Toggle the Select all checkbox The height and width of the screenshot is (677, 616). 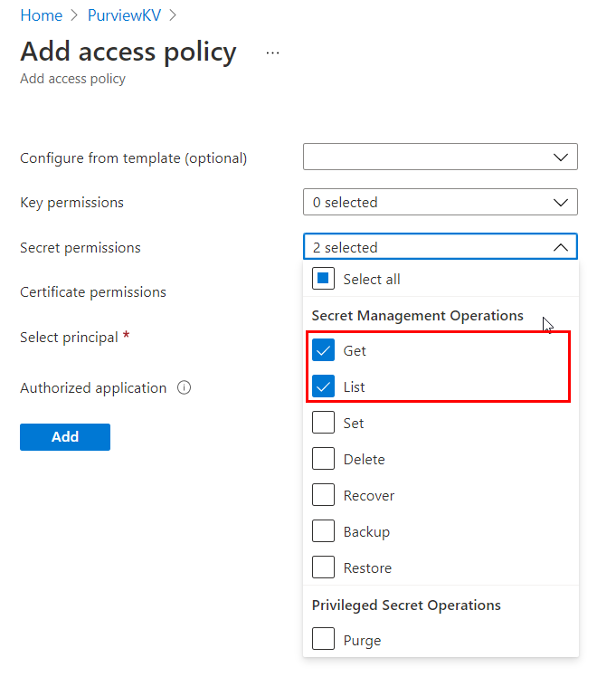324,279
